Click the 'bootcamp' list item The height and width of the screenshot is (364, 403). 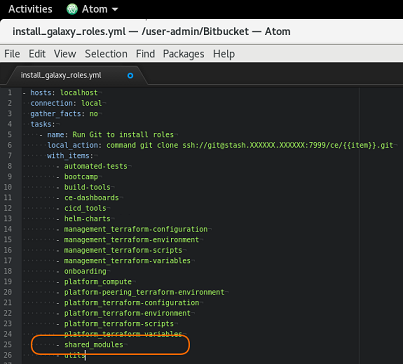tap(81, 177)
